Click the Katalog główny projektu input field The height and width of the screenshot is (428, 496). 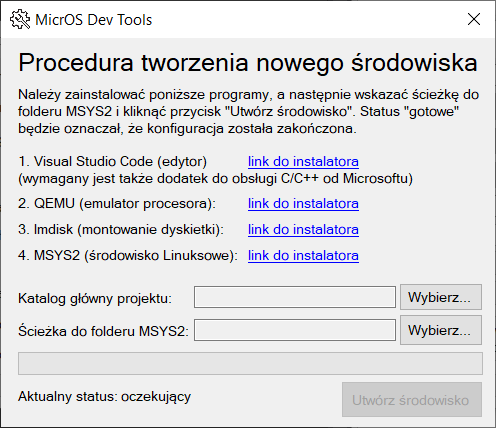coord(295,297)
